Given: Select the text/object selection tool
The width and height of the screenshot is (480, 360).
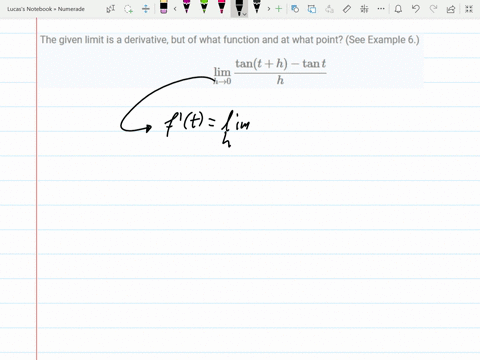Looking at the screenshot, I should pos(110,9).
